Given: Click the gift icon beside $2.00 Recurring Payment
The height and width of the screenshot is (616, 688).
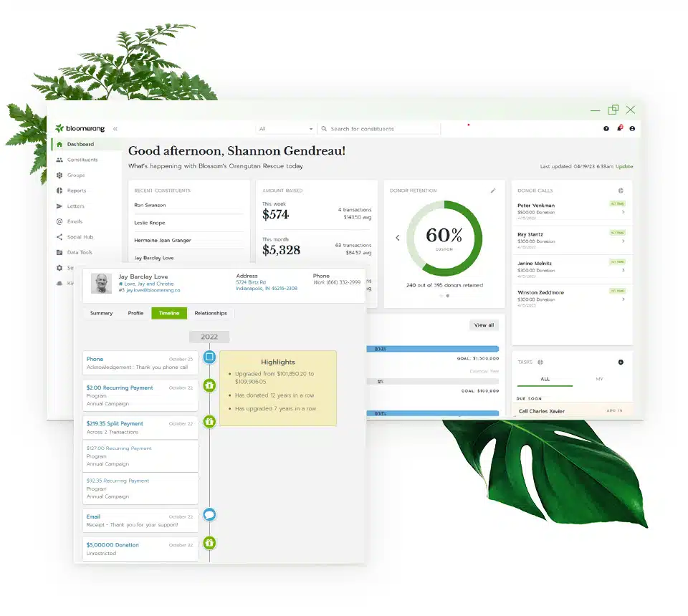Looking at the screenshot, I should click(209, 385).
